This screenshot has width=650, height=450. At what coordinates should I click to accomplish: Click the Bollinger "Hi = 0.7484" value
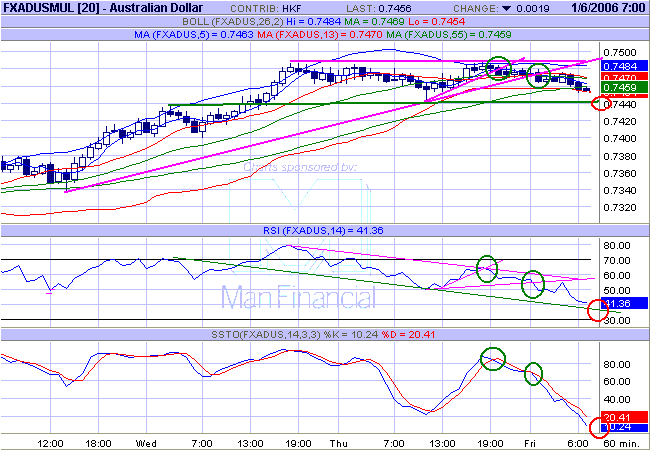314,22
